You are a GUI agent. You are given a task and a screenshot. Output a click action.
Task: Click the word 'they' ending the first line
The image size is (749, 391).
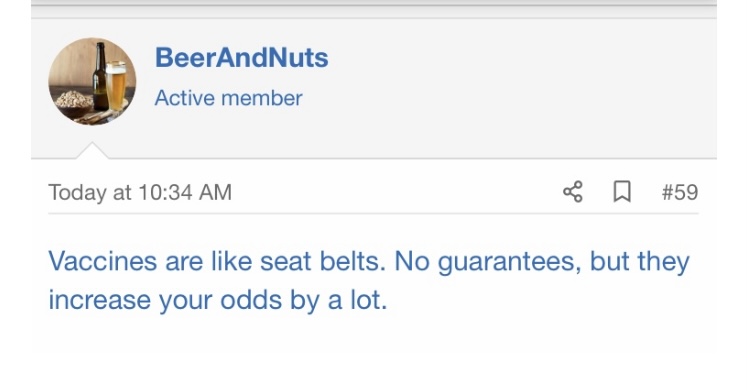[664, 262]
